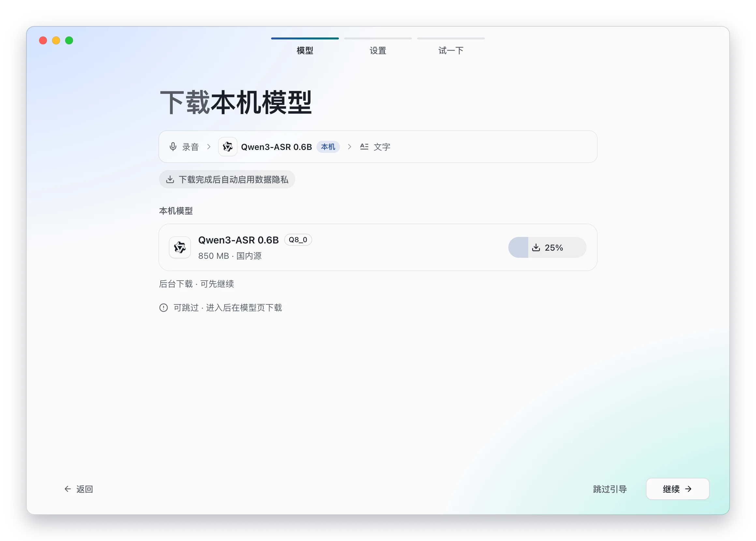The height and width of the screenshot is (541, 756).
Task: Switch to the 模型 step tab
Action: click(x=305, y=47)
